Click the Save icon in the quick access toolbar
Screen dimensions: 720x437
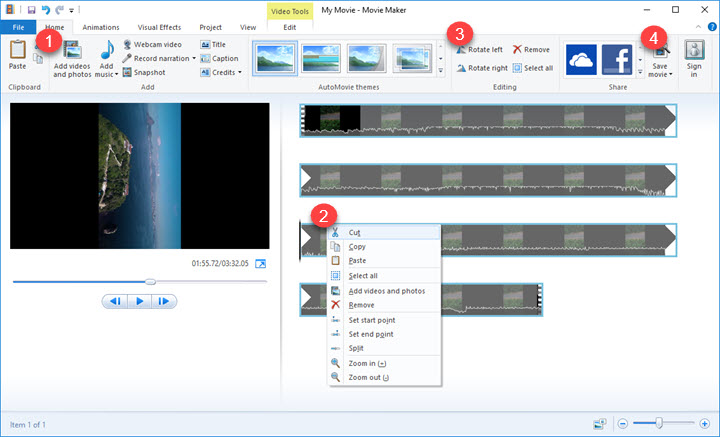pos(31,10)
